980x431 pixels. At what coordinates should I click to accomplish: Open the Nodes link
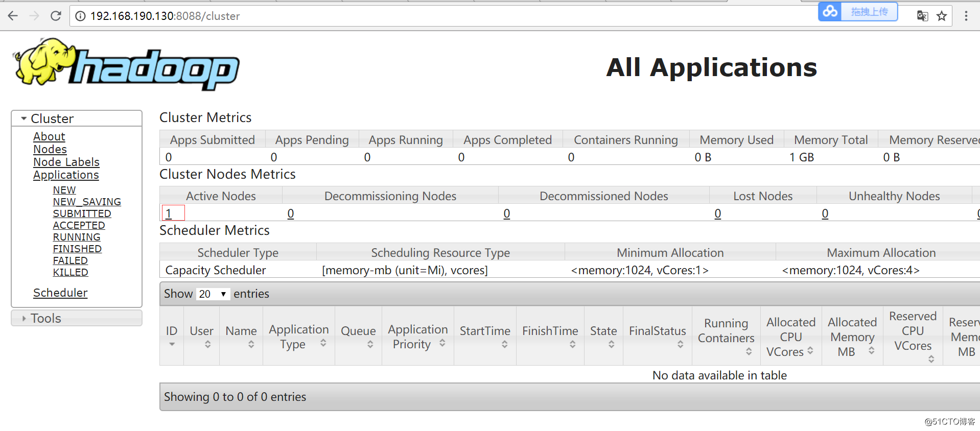point(50,149)
